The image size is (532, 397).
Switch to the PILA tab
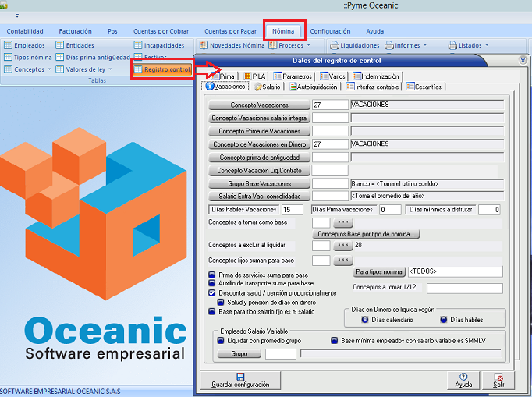(254, 76)
